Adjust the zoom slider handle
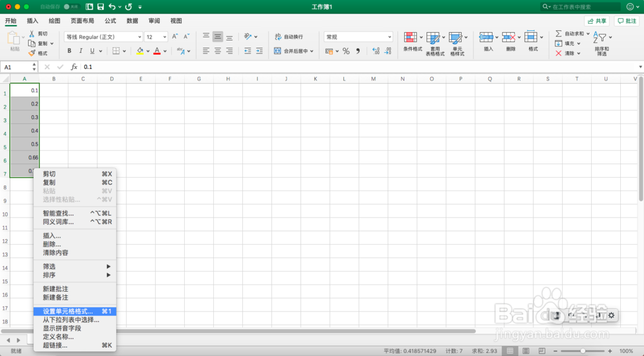Viewport: 644px width, 356px height. tap(583, 351)
